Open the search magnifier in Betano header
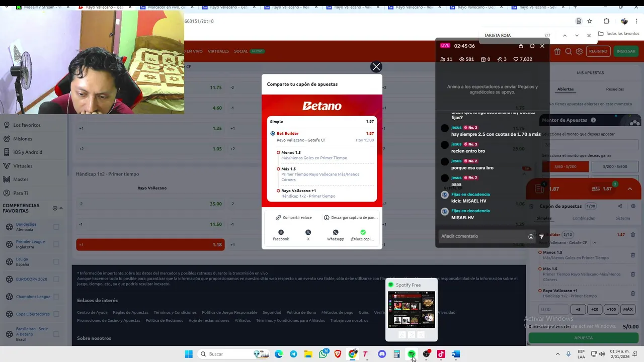Screen dimensions: 644x362 pos(569,51)
